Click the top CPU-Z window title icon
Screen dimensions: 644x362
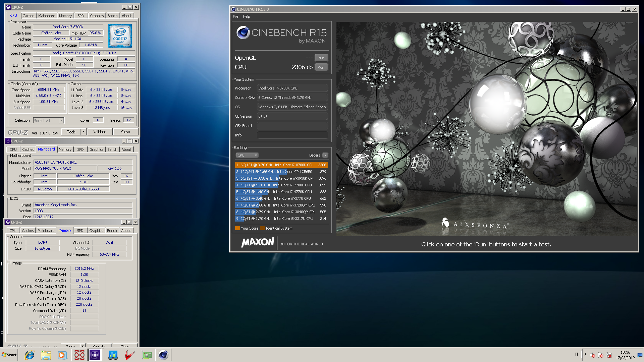click(x=8, y=7)
